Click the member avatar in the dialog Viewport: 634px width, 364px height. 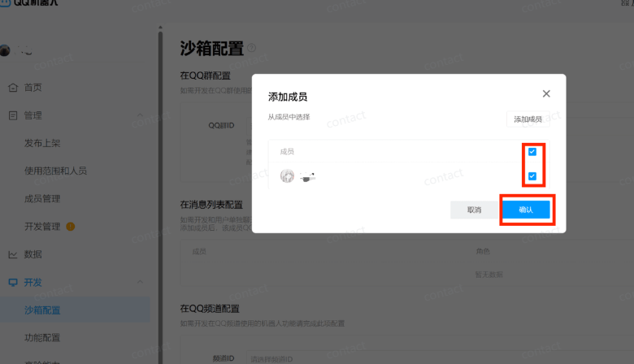pyautogui.click(x=287, y=176)
